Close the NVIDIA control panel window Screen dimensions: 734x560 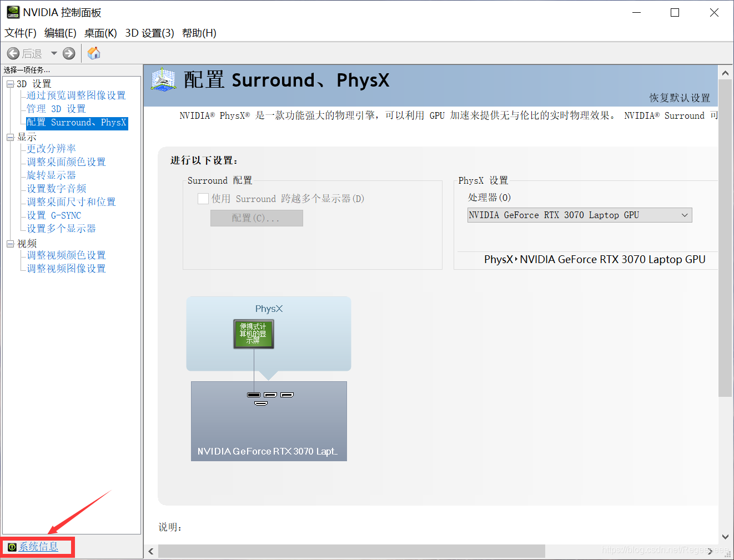714,12
